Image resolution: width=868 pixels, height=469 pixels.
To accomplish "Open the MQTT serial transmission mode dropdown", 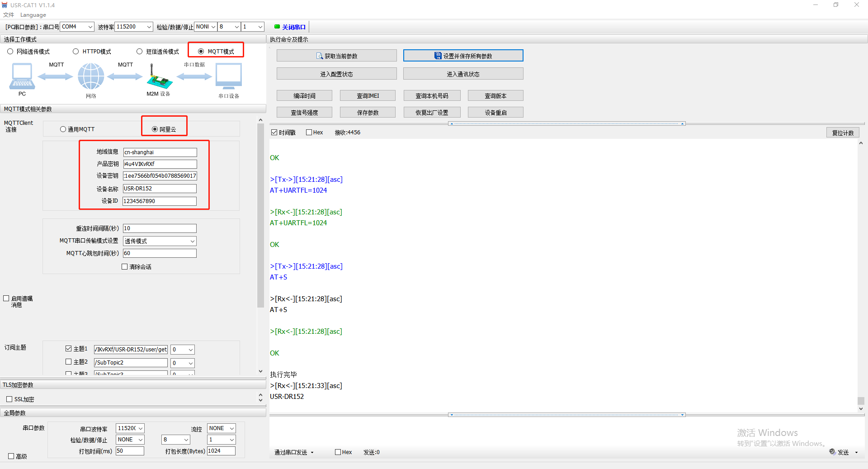I will (x=160, y=241).
